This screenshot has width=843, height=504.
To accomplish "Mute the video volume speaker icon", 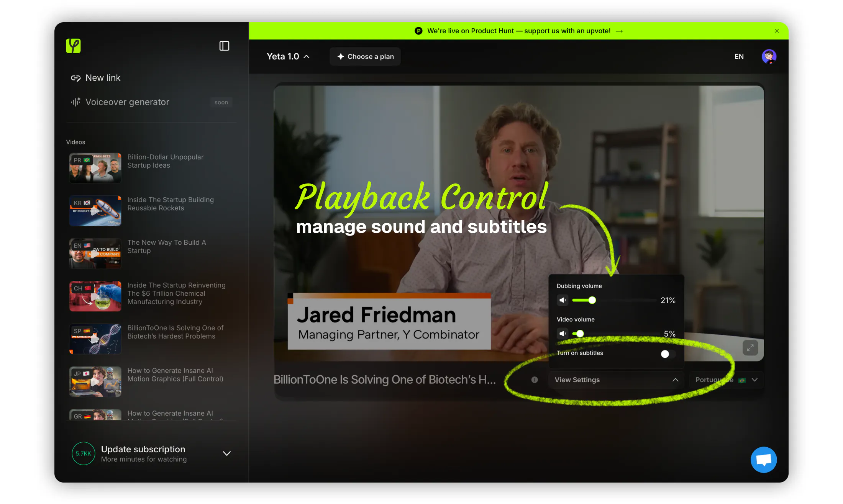I will pyautogui.click(x=563, y=334).
